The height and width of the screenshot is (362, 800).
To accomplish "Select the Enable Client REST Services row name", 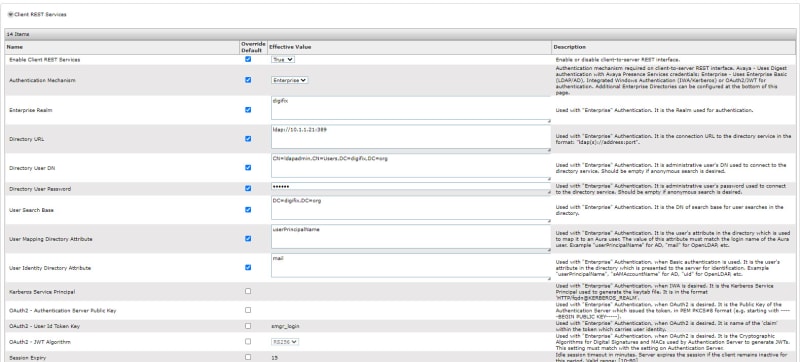I will click(x=44, y=60).
